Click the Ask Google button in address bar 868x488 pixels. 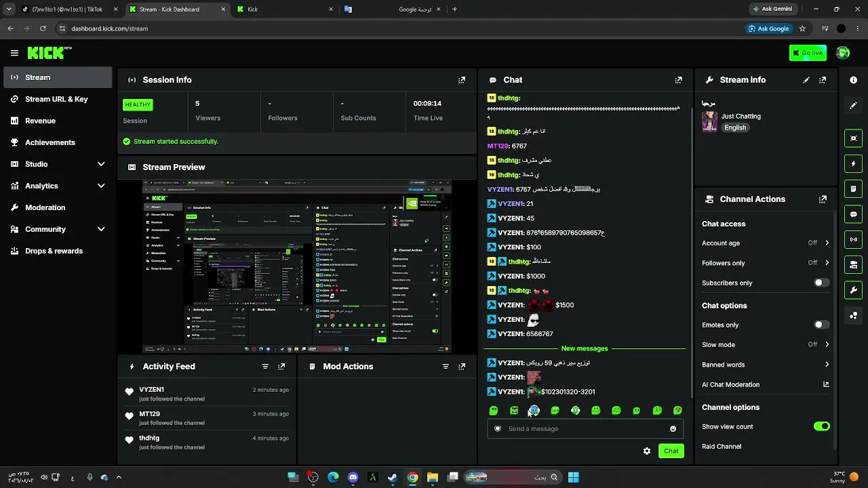click(x=768, y=28)
